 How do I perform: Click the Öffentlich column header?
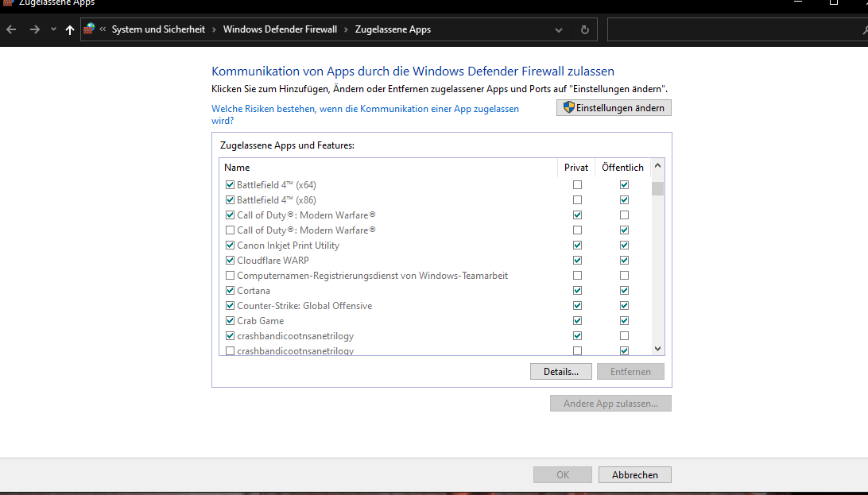[x=622, y=168]
